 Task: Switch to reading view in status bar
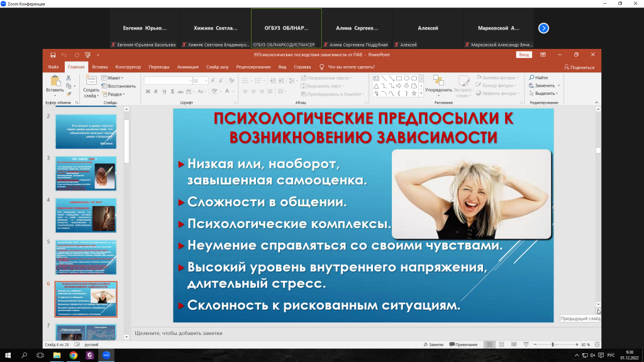coord(514,345)
